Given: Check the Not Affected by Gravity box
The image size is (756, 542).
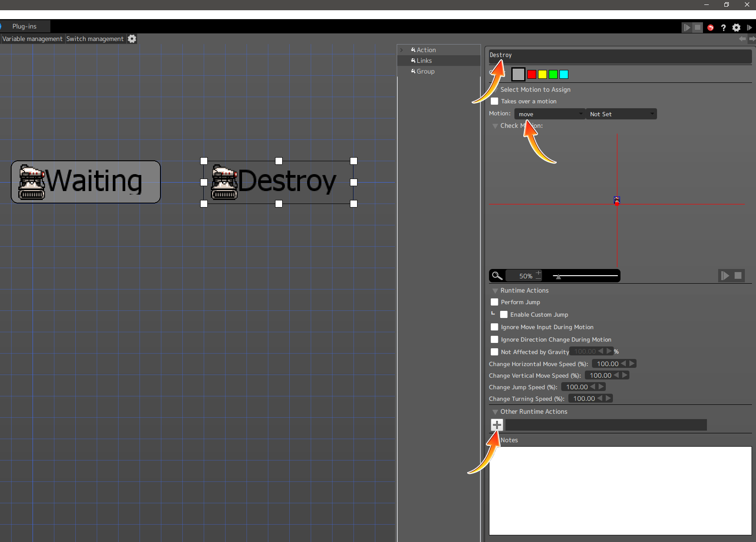Looking at the screenshot, I should 494,352.
